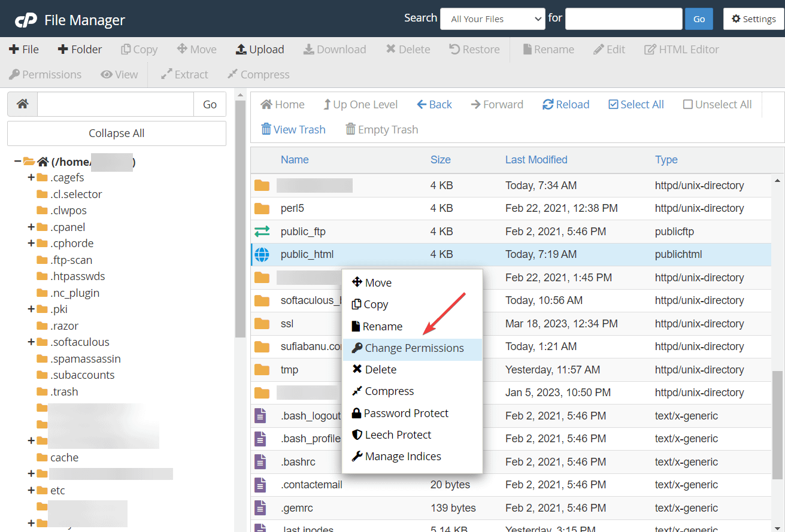Click the Compress icon in the top toolbar
This screenshot has width=785, height=532.
tap(257, 74)
